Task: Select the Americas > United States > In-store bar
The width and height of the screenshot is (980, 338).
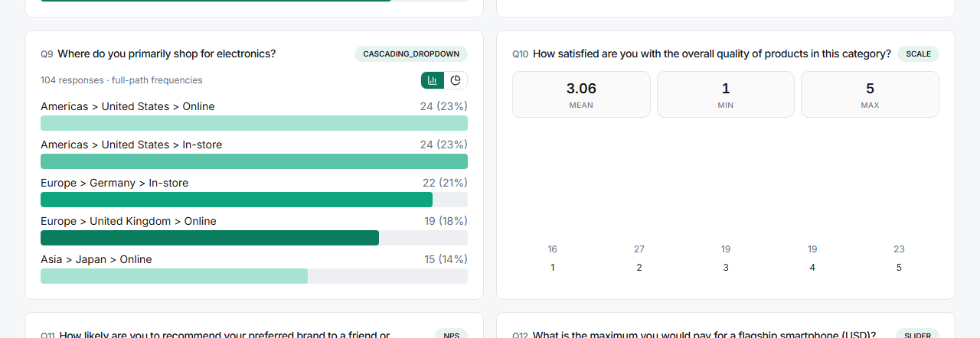Action: (254, 161)
